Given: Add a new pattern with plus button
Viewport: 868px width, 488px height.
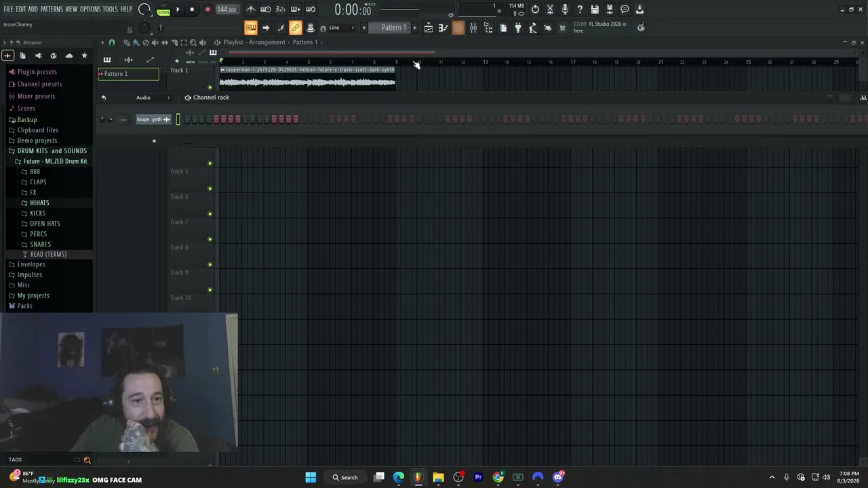Looking at the screenshot, I should 414,28.
